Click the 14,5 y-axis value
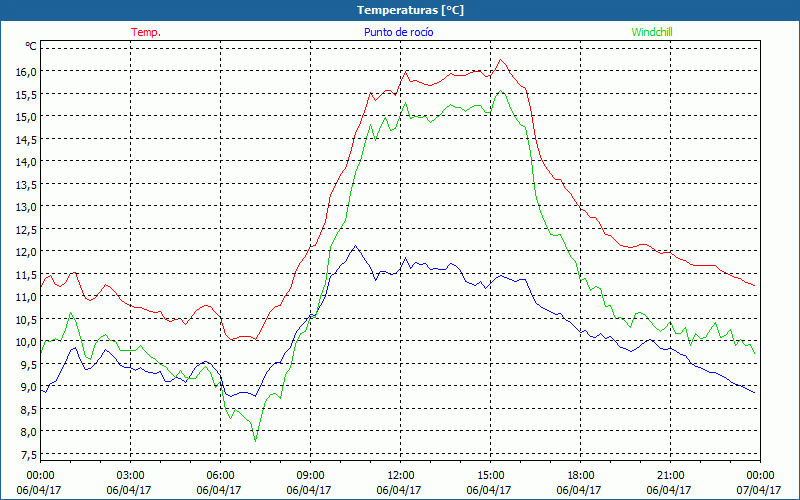 coord(27,139)
